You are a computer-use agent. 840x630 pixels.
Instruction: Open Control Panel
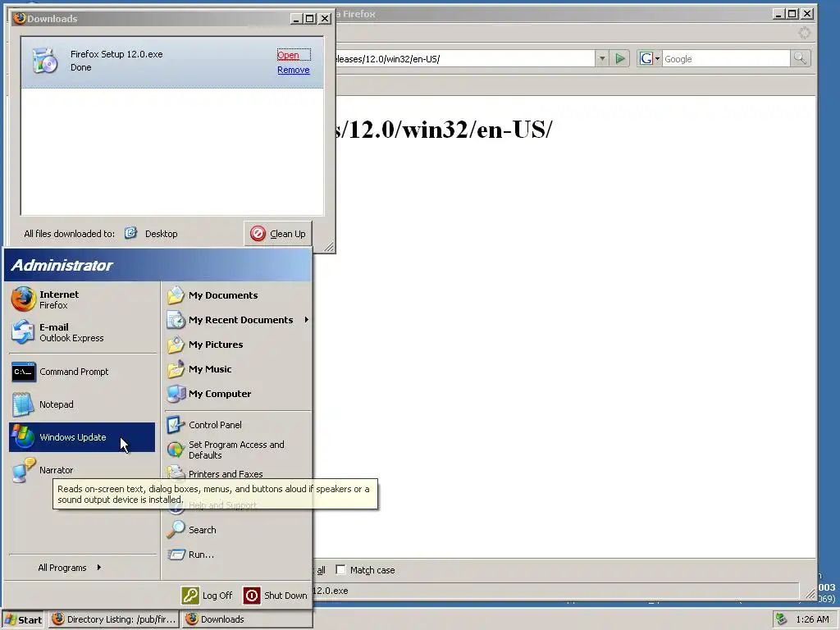coord(238,425)
